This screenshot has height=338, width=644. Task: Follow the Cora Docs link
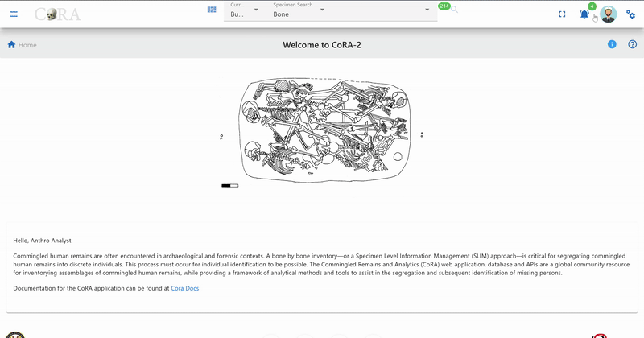[x=185, y=288]
